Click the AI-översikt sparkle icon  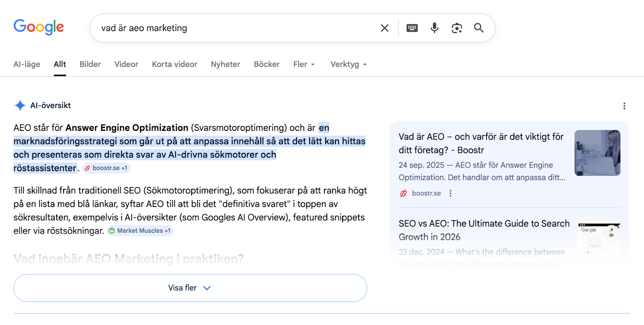pos(20,106)
